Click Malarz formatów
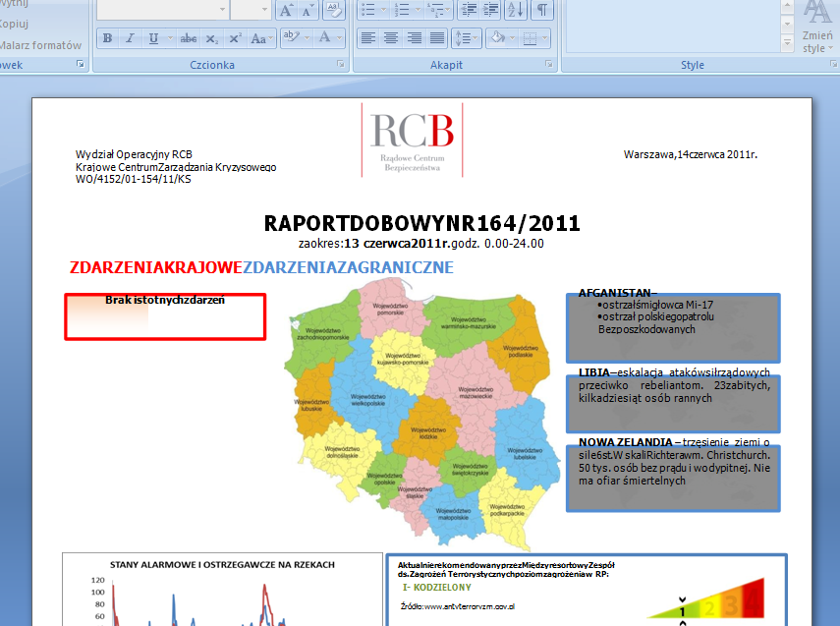Viewport: 840px width, 626px height. click(x=40, y=45)
